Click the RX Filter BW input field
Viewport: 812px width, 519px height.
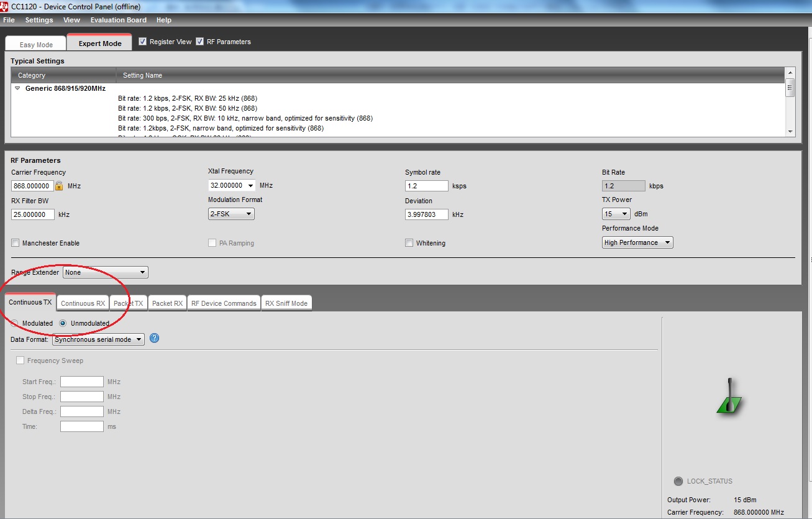pyautogui.click(x=33, y=214)
